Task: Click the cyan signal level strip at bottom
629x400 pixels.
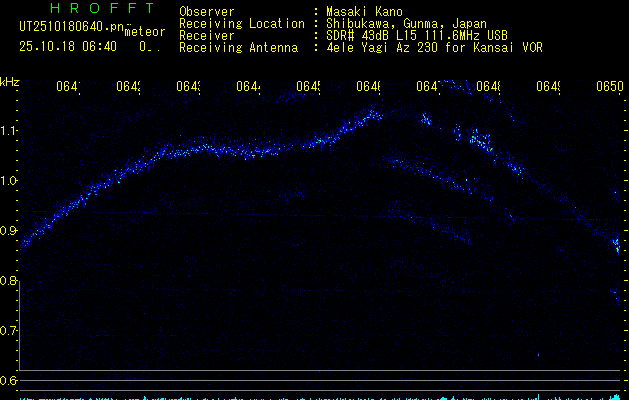Action: [x=320, y=398]
